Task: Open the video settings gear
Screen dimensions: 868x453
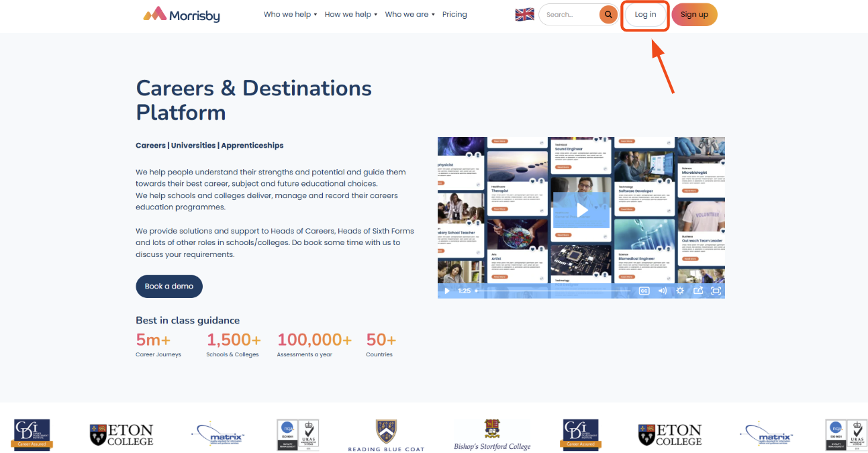Action: [680, 291]
